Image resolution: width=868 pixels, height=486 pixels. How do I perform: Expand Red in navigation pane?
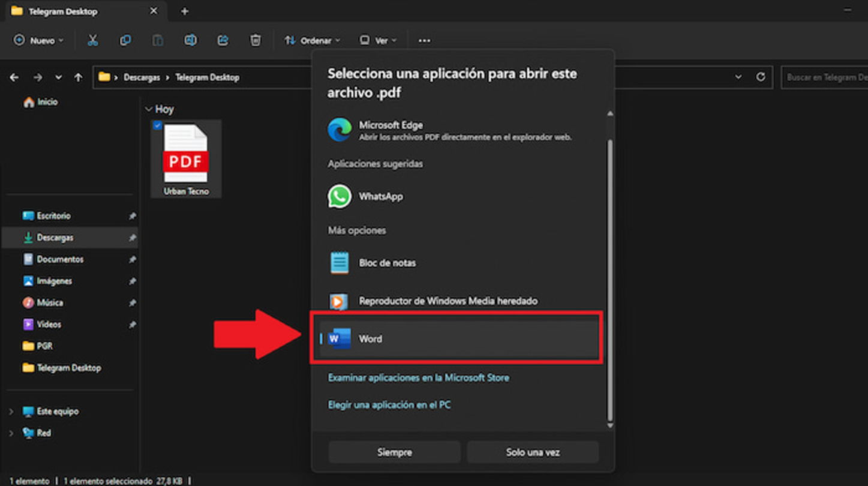click(x=11, y=433)
